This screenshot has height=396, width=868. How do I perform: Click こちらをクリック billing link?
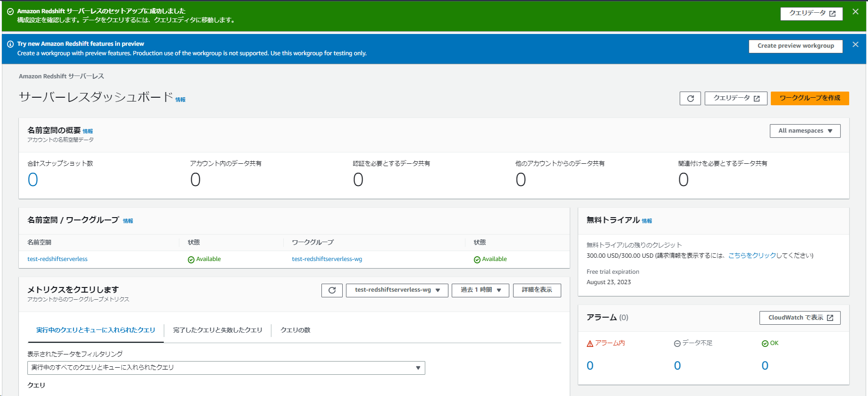[x=752, y=255]
